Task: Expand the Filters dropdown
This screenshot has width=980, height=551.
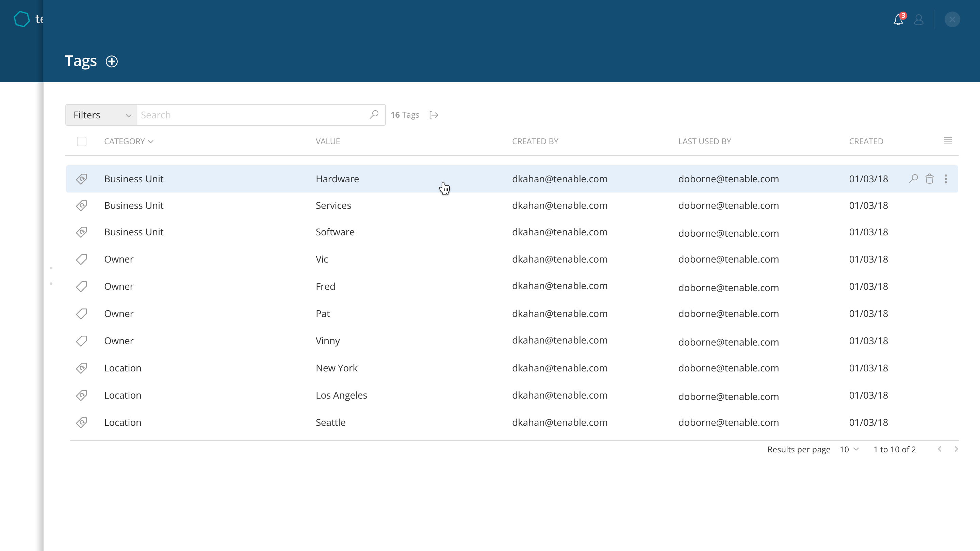Action: 101,115
